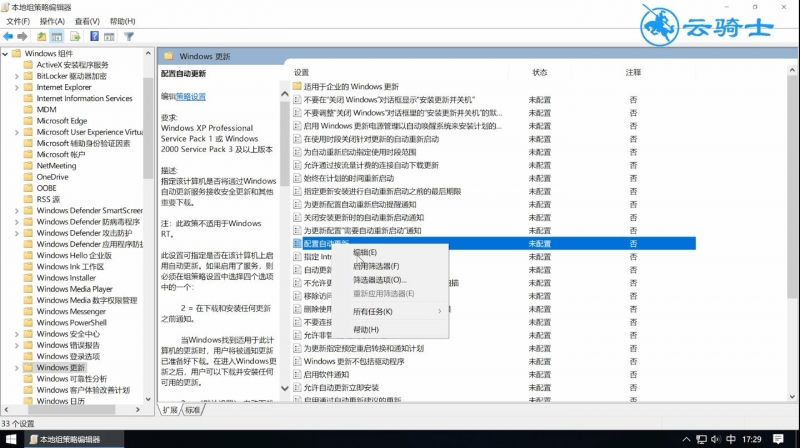Click the 状态 column header
800x448 pixels.
[x=540, y=72]
